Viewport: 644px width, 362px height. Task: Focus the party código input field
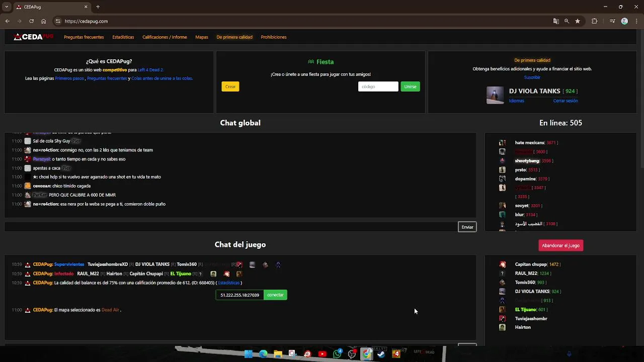click(378, 86)
